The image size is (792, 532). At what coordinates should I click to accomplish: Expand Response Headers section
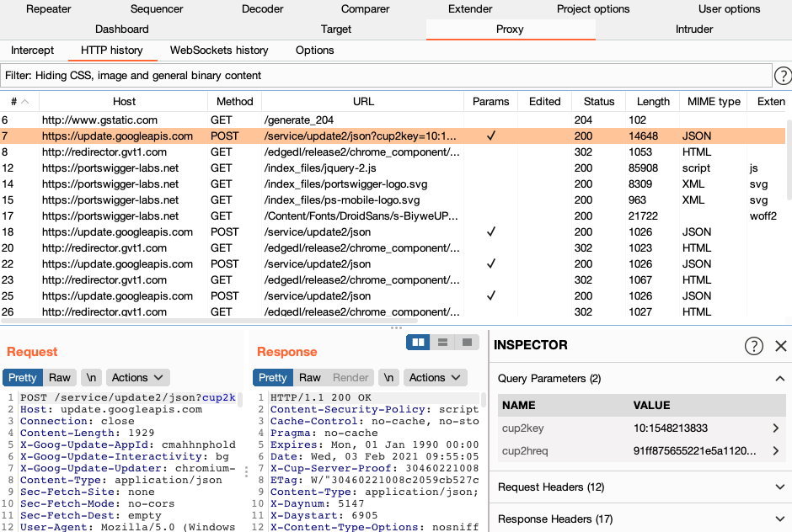point(640,519)
